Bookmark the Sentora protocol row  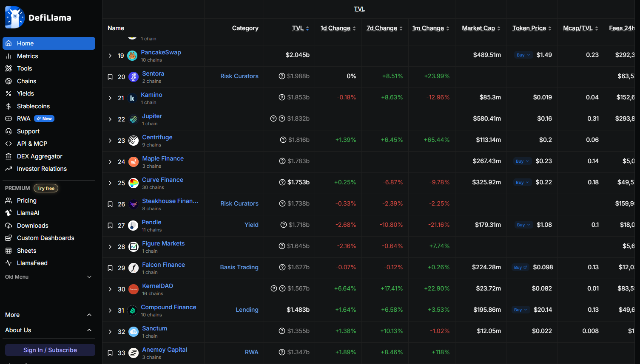pos(110,77)
